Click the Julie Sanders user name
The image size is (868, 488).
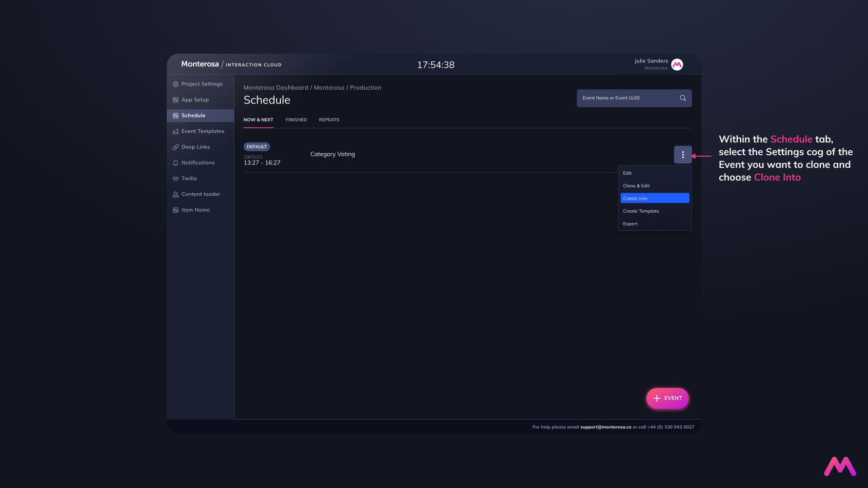[x=651, y=61]
